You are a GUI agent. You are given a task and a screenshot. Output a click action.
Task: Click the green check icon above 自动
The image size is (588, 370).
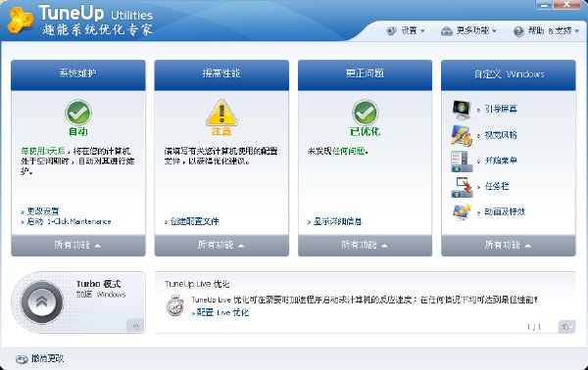pyautogui.click(x=78, y=113)
